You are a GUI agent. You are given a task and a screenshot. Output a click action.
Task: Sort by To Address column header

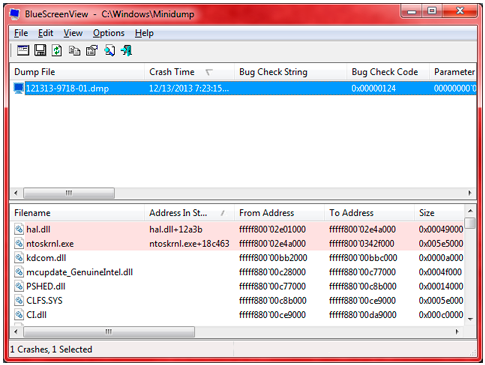click(369, 213)
